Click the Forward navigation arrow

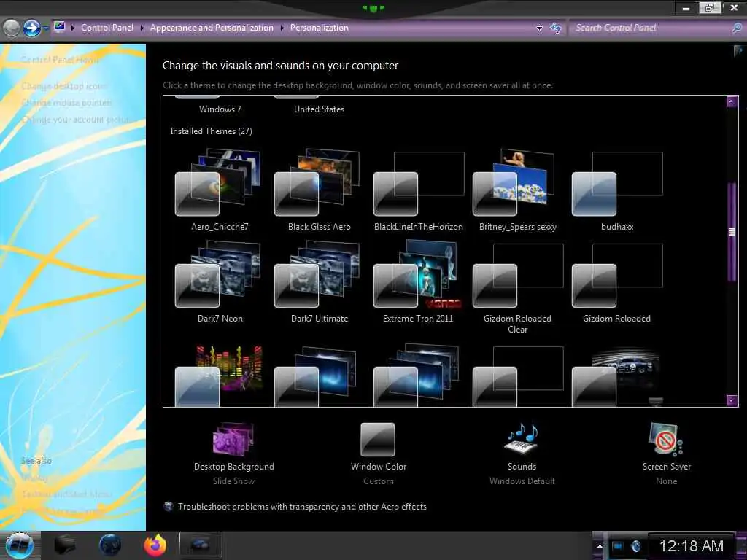(x=32, y=28)
